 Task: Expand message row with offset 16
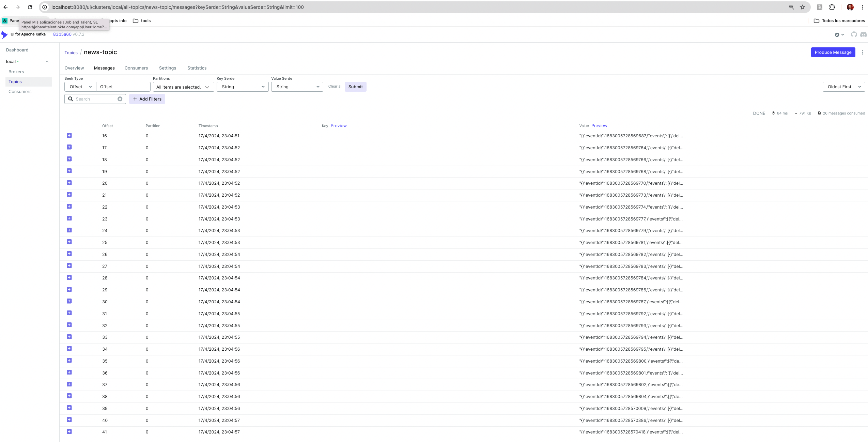pos(69,136)
